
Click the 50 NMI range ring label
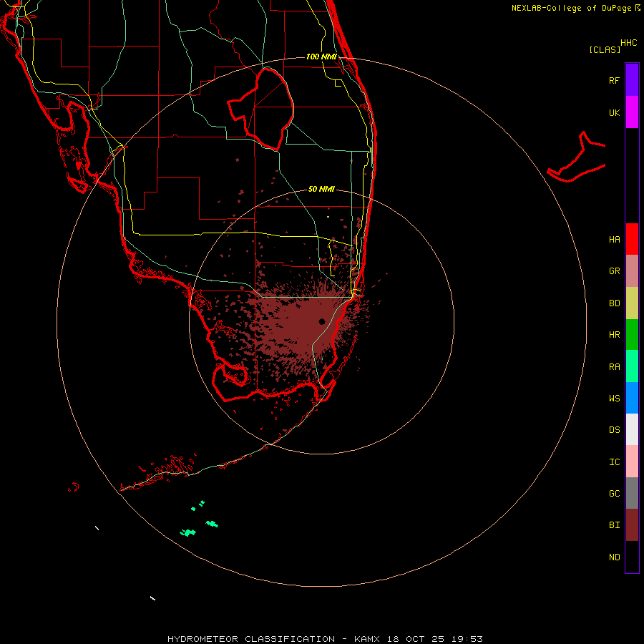[x=321, y=189]
